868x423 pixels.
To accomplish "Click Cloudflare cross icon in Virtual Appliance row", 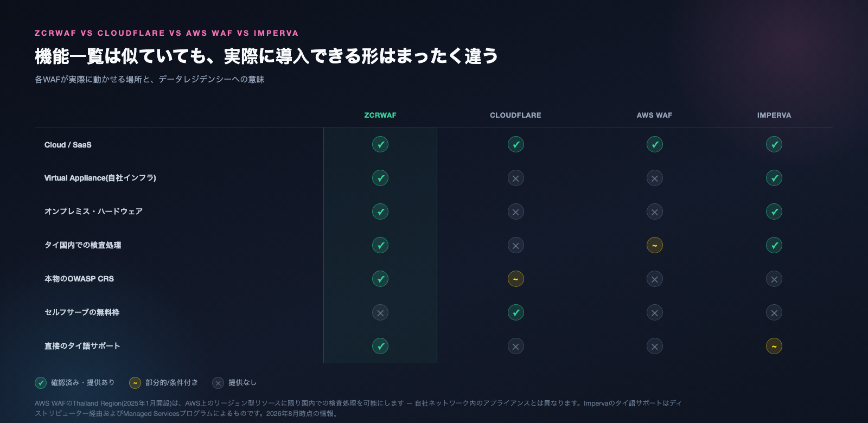I will pos(516,178).
